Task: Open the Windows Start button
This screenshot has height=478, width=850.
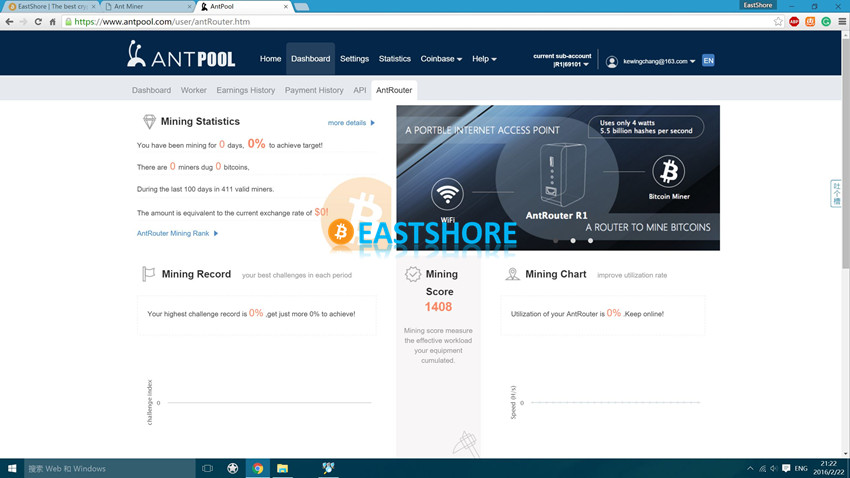Action: (11, 468)
